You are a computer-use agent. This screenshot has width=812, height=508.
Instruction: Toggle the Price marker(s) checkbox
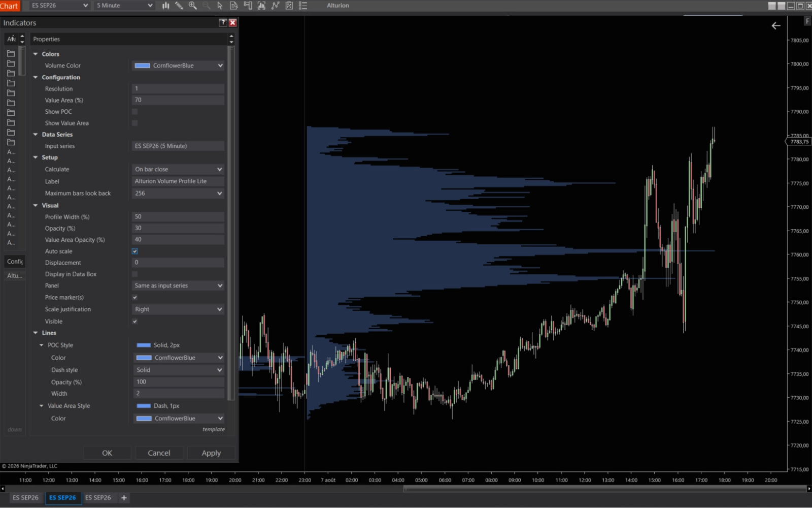(134, 297)
